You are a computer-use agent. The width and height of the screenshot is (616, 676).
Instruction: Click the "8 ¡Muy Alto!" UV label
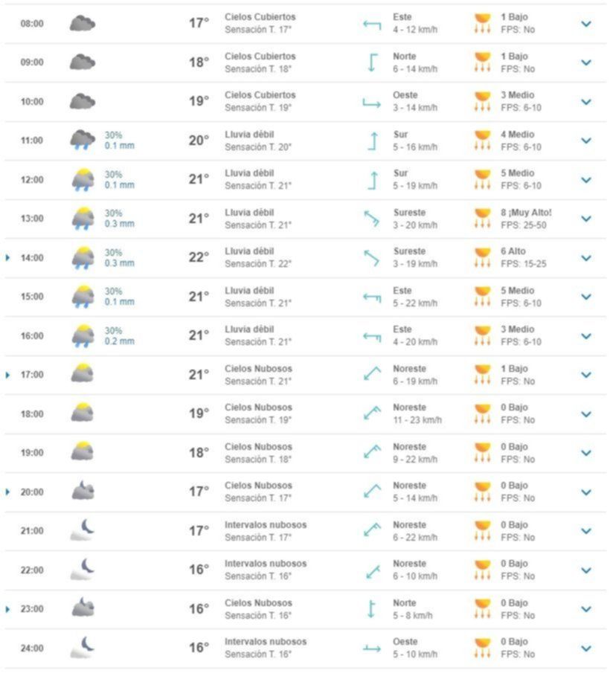tap(526, 213)
